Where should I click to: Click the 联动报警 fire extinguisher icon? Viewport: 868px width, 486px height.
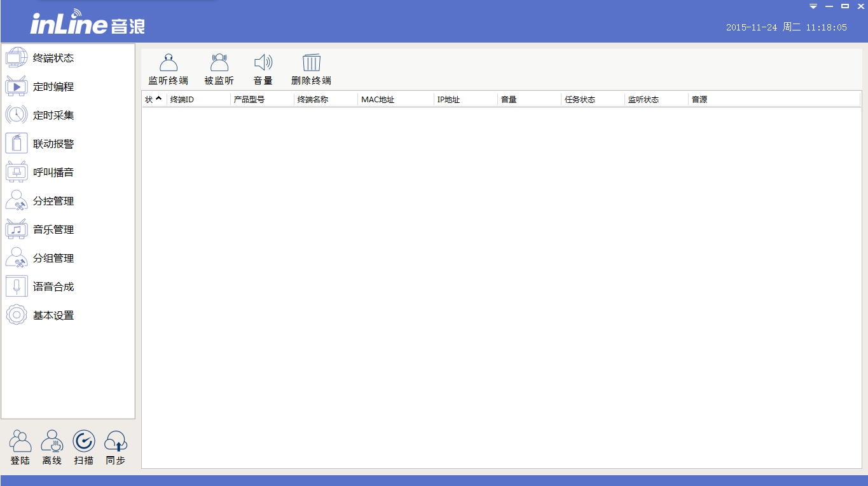pos(17,144)
